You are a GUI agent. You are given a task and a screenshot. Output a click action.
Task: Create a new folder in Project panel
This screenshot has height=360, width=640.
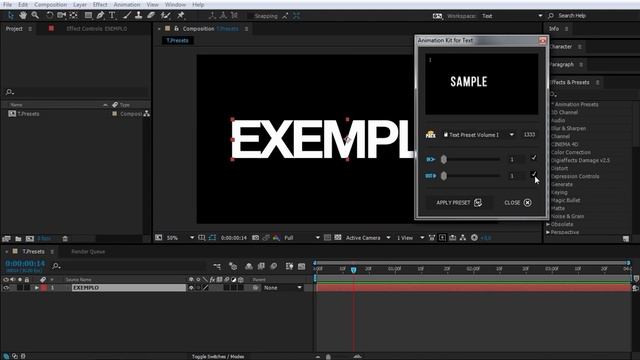(18, 239)
